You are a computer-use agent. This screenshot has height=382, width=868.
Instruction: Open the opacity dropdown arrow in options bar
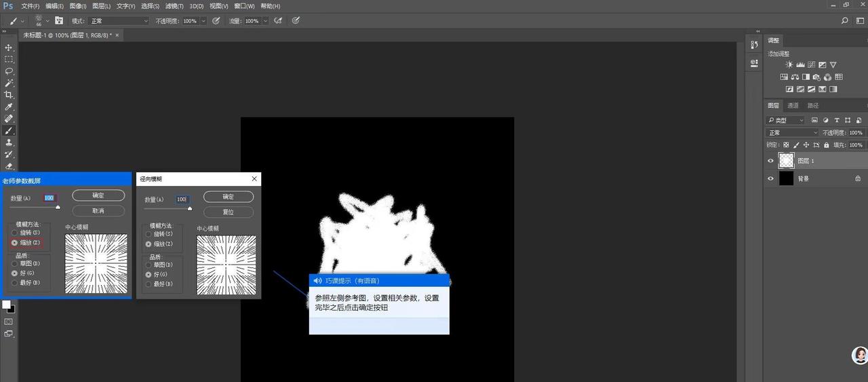203,21
